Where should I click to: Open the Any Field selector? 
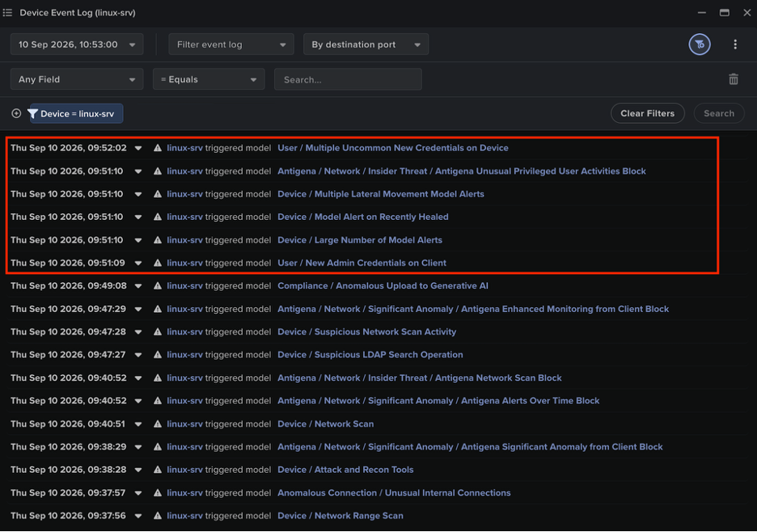pyautogui.click(x=77, y=79)
